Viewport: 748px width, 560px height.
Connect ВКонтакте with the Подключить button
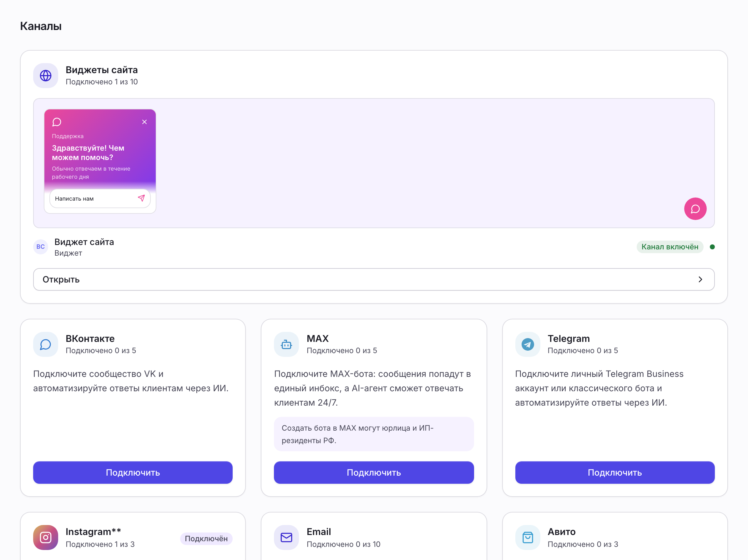point(133,472)
